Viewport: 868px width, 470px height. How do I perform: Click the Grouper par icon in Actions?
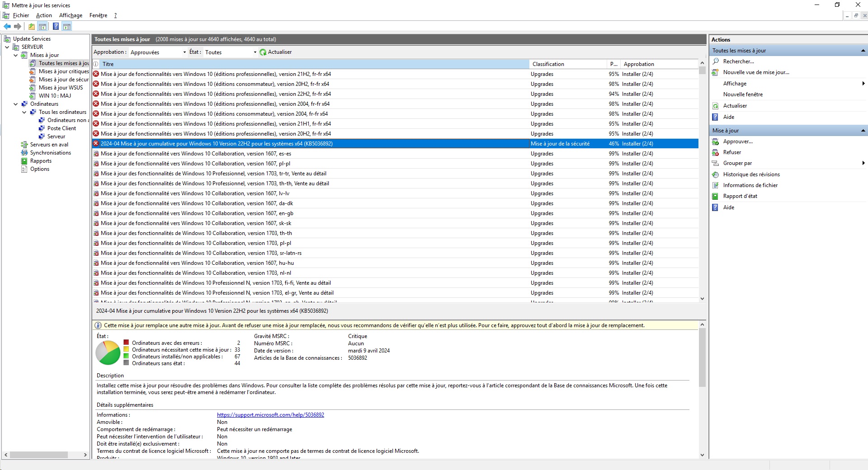click(x=716, y=163)
